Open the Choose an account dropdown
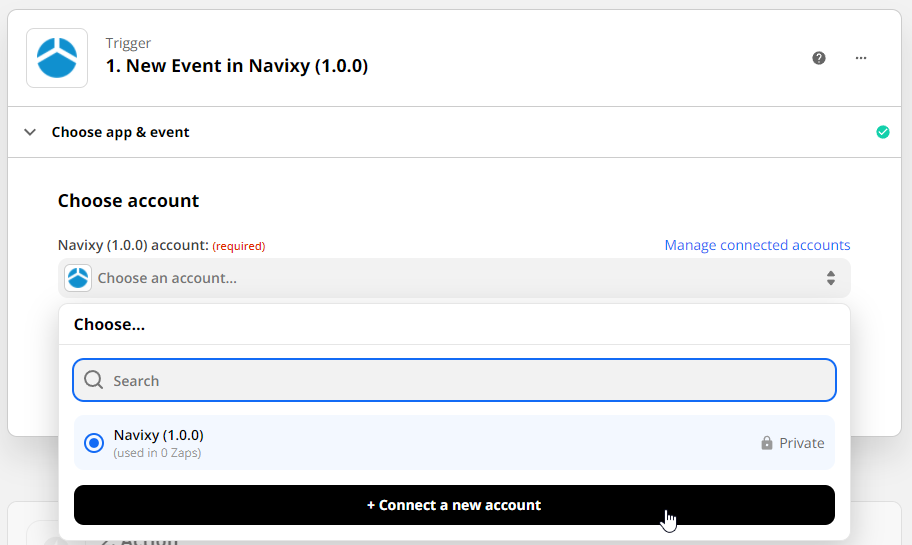This screenshot has width=912, height=545. tap(454, 278)
